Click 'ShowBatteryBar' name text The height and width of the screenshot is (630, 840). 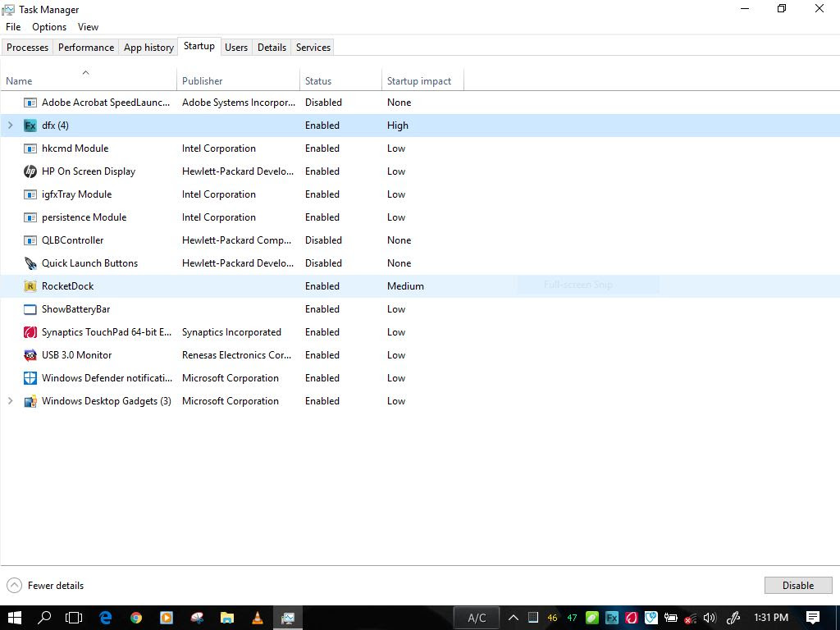[x=76, y=309]
